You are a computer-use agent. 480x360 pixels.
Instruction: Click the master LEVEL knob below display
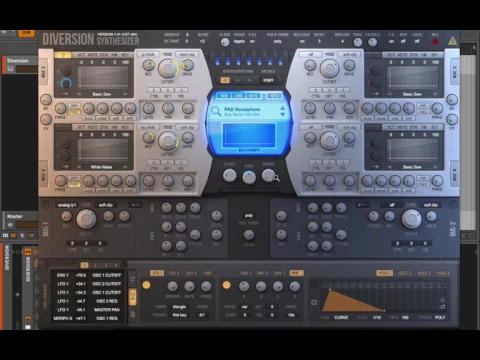(229, 176)
